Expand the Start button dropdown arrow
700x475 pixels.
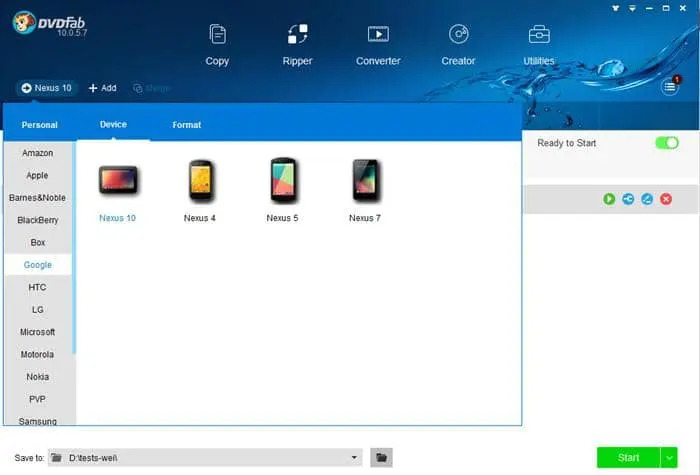669,458
